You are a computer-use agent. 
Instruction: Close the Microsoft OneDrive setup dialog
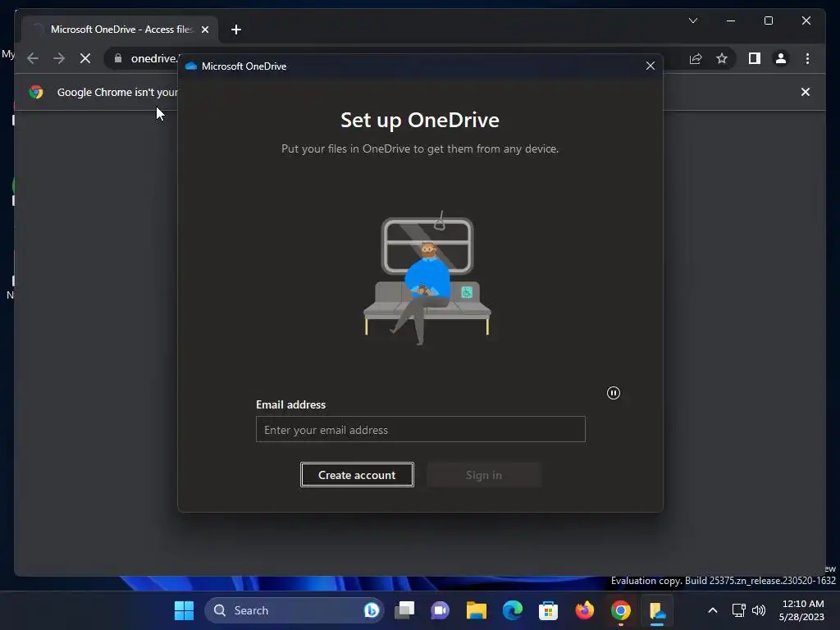(x=651, y=66)
